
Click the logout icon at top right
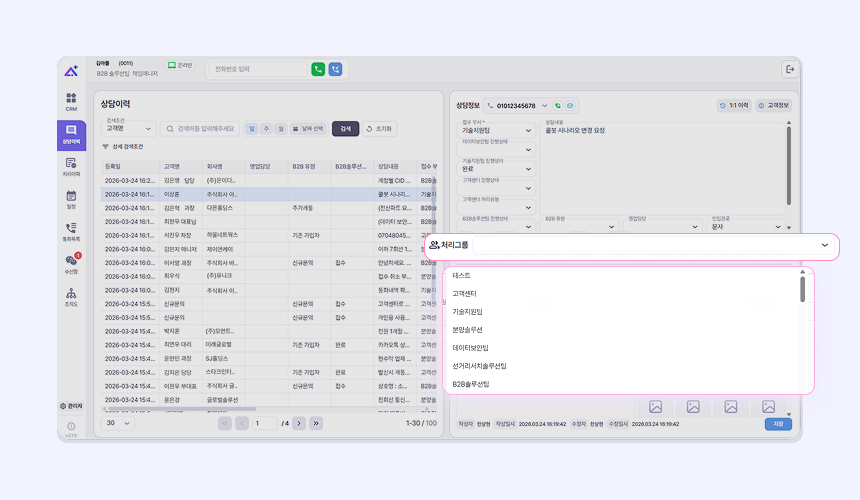[x=790, y=69]
